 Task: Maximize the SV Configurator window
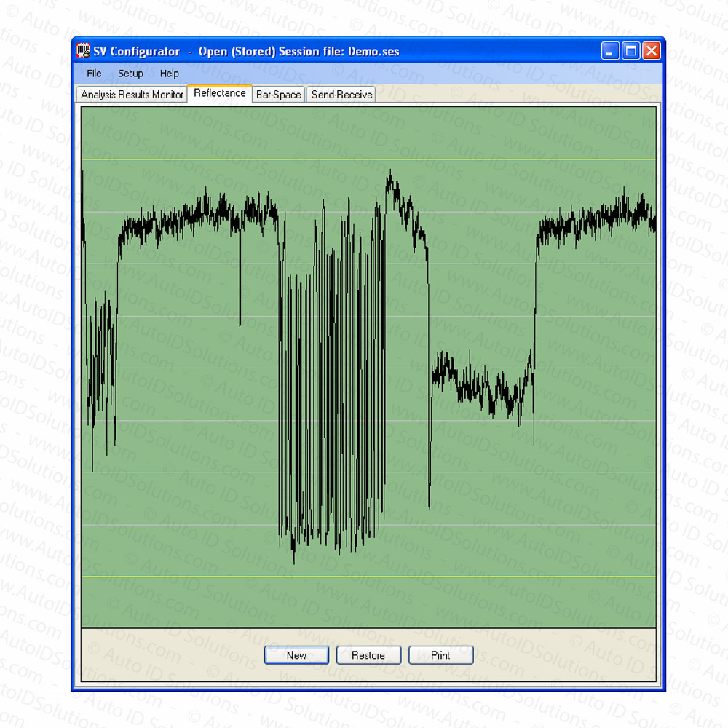(x=631, y=51)
